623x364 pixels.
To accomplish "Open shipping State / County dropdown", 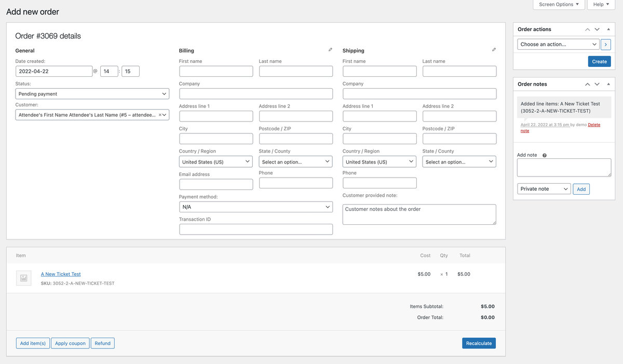I will point(459,162).
